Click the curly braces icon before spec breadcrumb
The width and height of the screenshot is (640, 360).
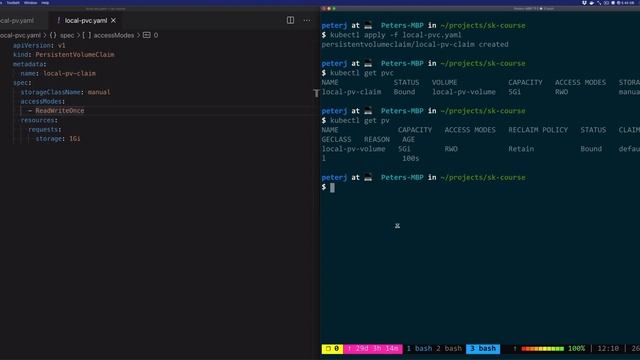53,36
